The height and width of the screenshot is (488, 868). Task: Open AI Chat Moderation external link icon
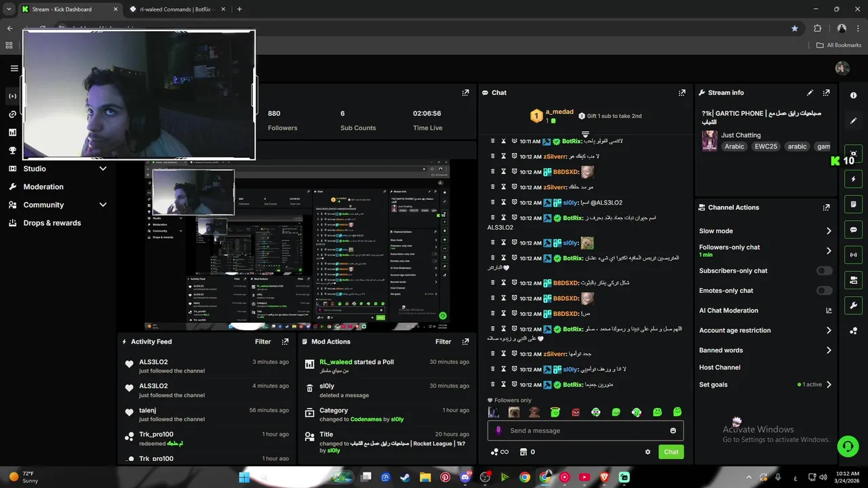[829, 310]
